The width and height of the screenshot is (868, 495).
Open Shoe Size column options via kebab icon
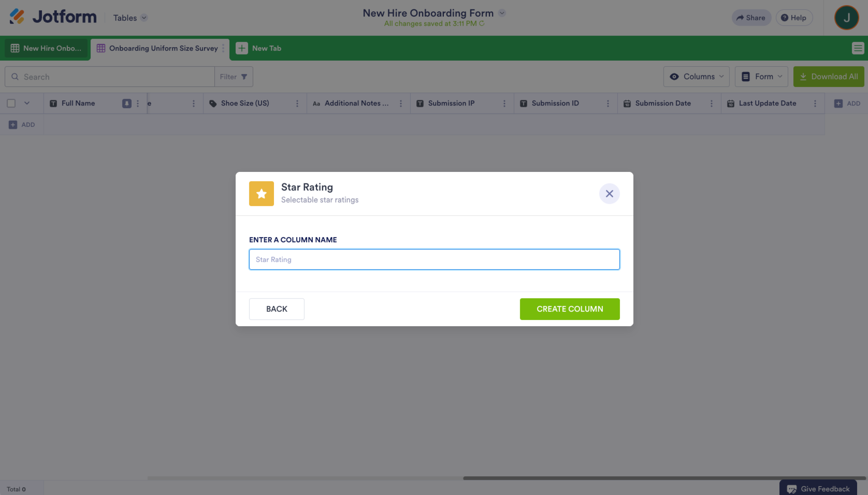click(x=297, y=103)
